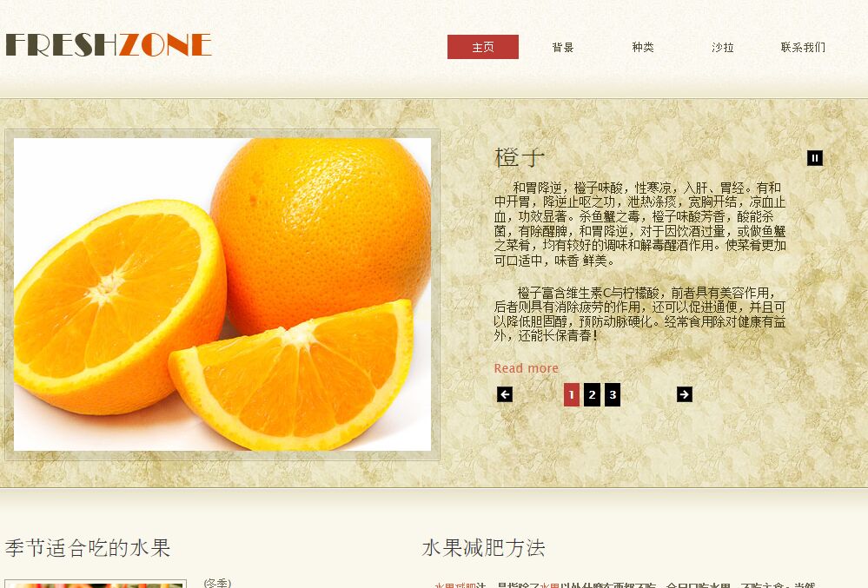Visit the 联系我们 contact page
Image resolution: width=868 pixels, height=588 pixels.
(x=803, y=48)
